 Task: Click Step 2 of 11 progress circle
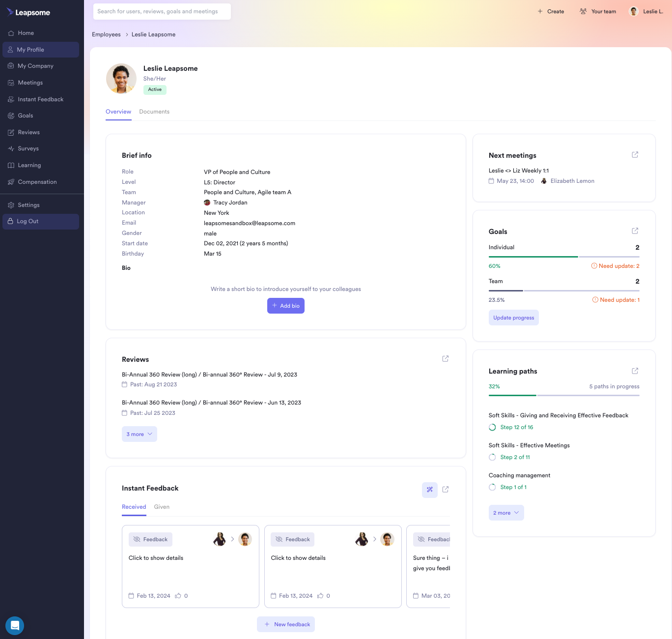point(492,457)
